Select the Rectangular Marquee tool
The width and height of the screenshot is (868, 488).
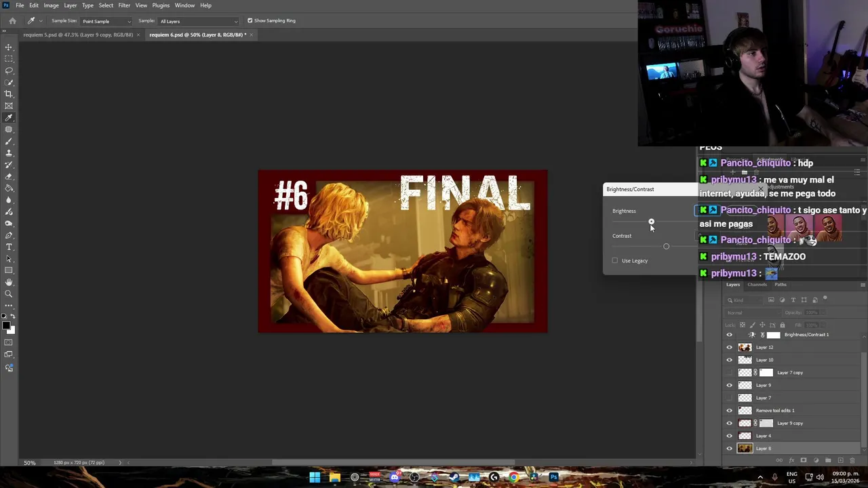click(x=9, y=59)
